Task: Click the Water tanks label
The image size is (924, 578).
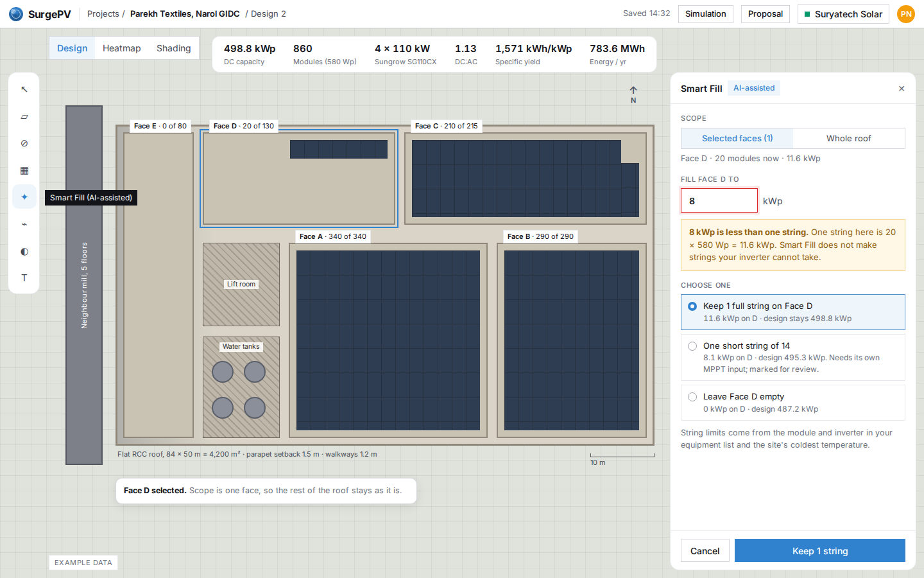Action: tap(241, 347)
